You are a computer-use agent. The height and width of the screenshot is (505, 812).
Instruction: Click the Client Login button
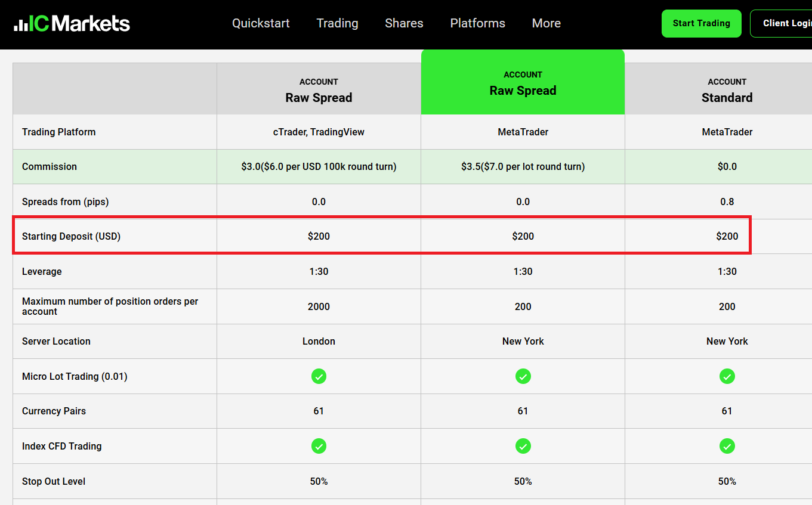785,24
